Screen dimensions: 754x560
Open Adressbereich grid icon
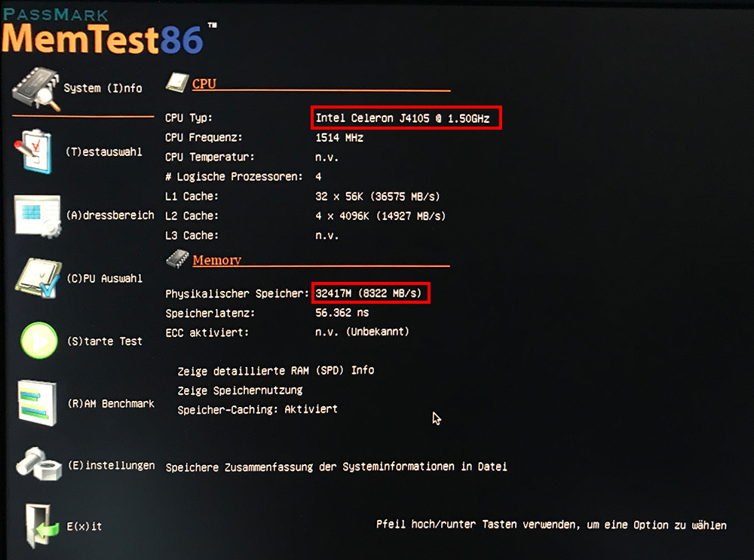click(38, 216)
